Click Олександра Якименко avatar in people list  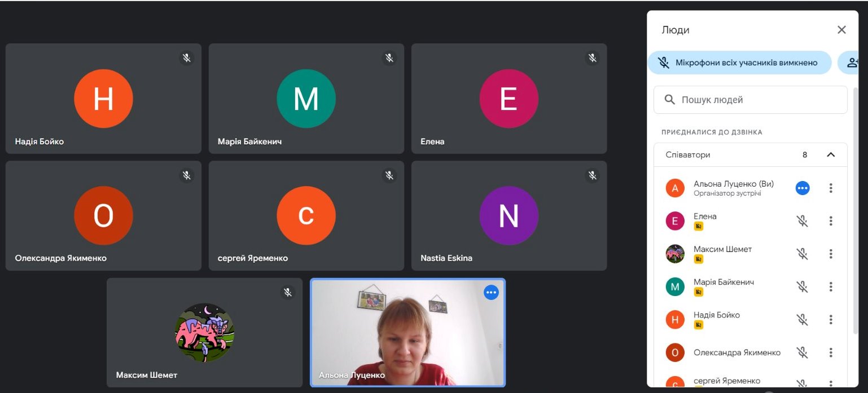click(x=675, y=352)
